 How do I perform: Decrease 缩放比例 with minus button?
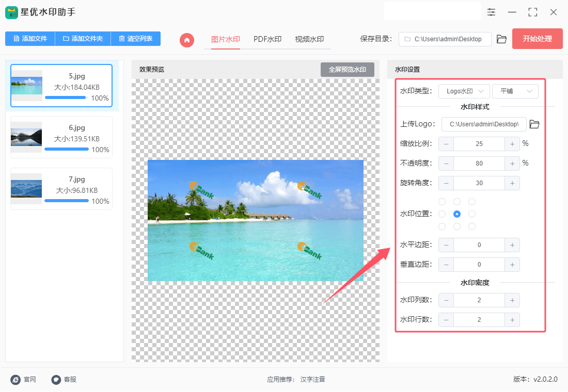(446, 144)
